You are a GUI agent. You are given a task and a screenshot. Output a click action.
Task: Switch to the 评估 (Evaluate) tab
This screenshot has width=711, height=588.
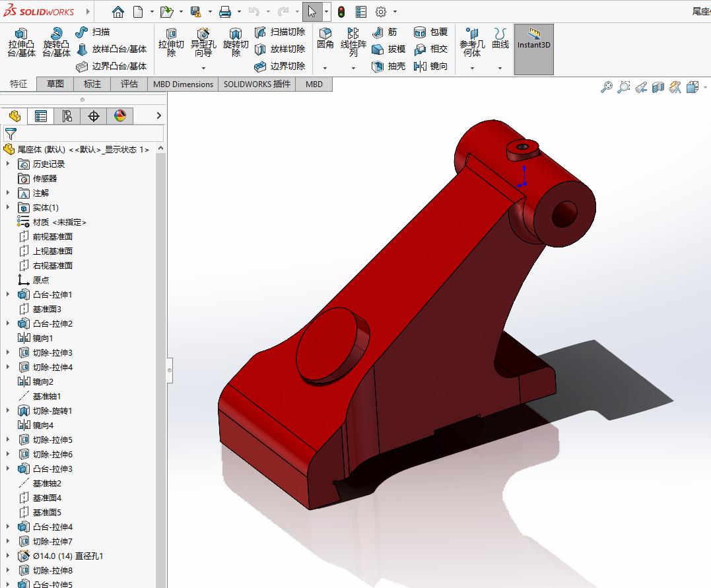129,84
